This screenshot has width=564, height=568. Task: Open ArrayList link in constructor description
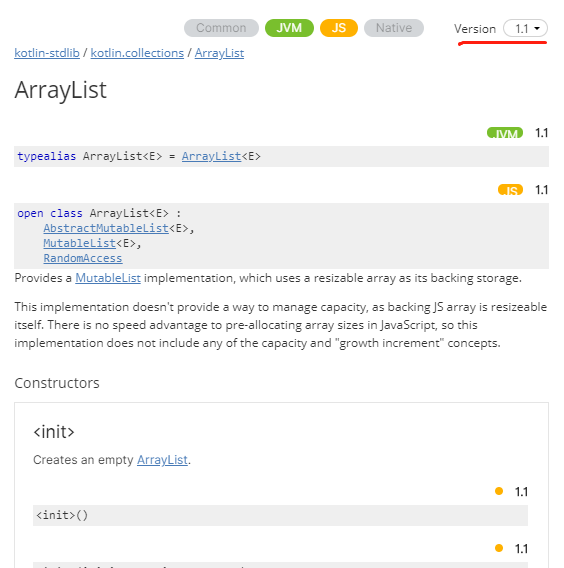click(x=162, y=460)
